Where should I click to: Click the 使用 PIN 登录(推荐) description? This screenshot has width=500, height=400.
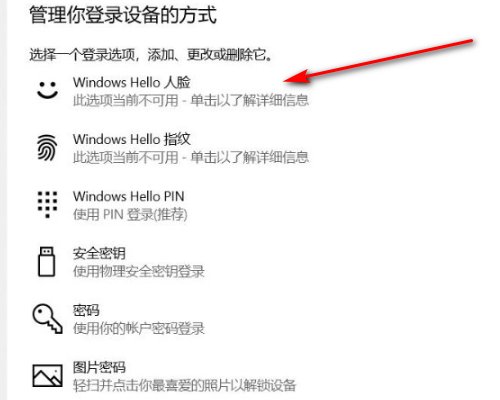tap(130, 214)
